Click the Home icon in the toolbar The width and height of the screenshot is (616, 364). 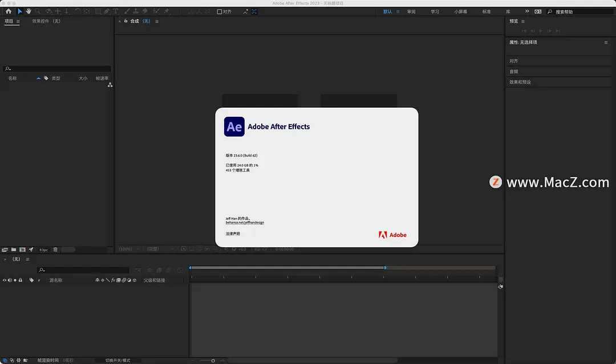9,11
